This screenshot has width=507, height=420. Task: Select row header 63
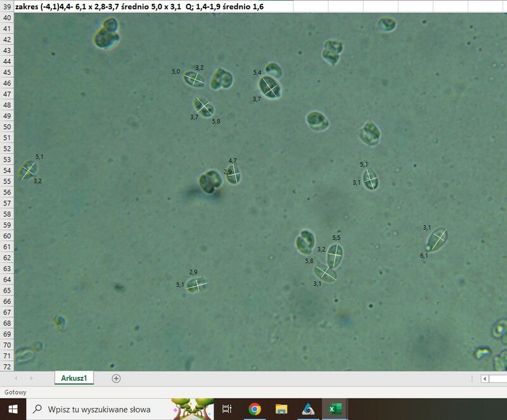[7, 269]
